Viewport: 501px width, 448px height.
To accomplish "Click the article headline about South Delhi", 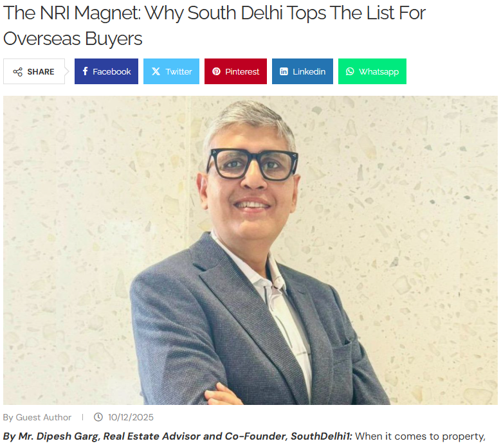I will tap(214, 26).
